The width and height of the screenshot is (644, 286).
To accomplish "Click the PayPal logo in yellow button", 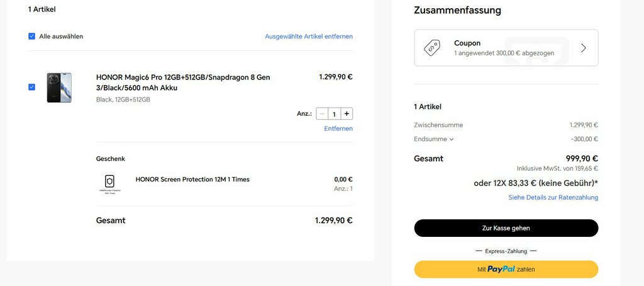I will click(x=501, y=269).
